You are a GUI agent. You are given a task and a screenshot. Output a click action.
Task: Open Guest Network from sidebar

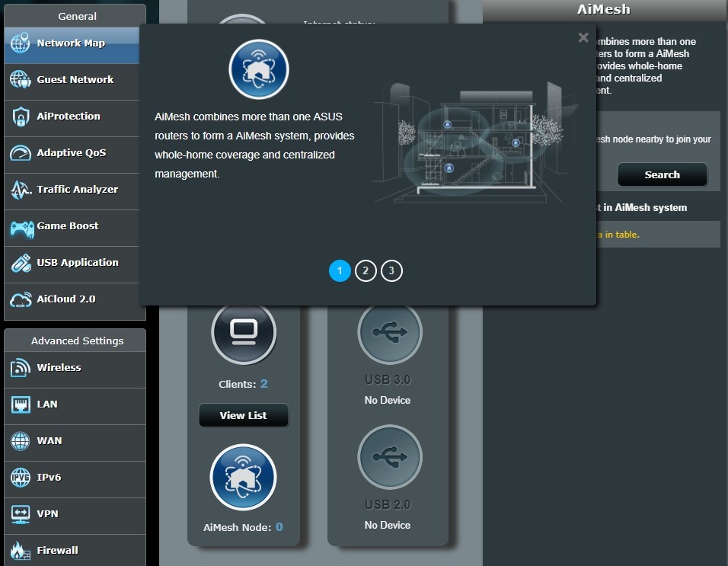(74, 80)
